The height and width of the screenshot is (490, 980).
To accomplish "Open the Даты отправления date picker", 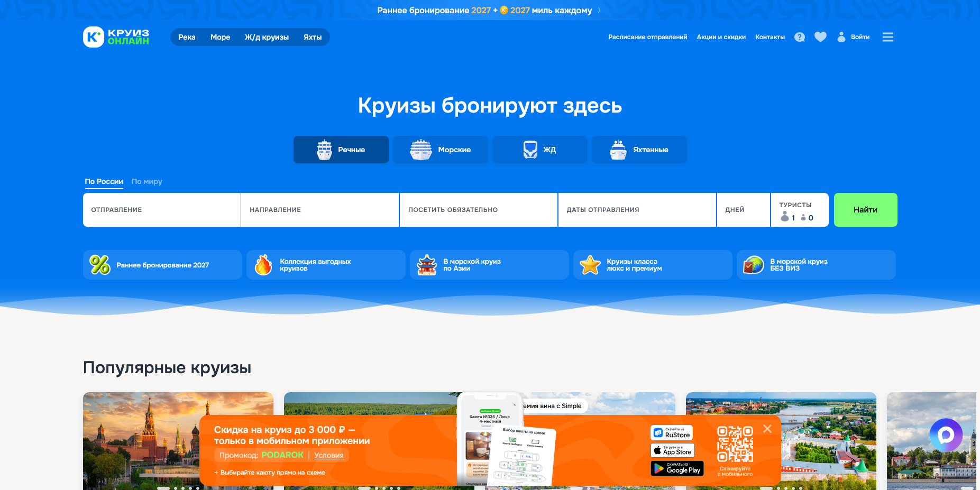I will coord(637,210).
